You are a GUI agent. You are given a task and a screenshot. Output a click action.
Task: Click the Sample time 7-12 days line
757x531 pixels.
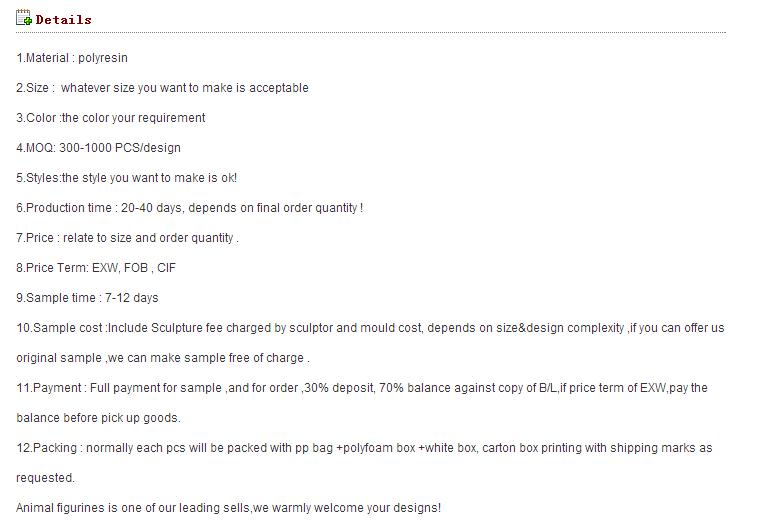click(87, 297)
